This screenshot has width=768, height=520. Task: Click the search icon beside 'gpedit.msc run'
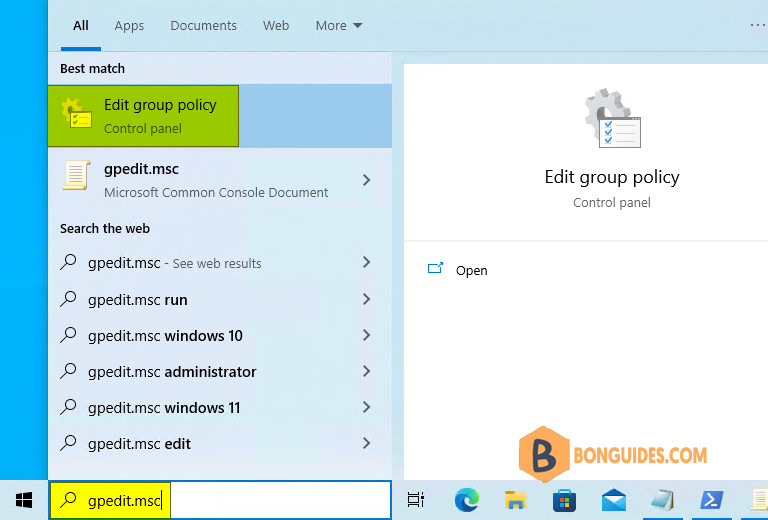[69, 299]
